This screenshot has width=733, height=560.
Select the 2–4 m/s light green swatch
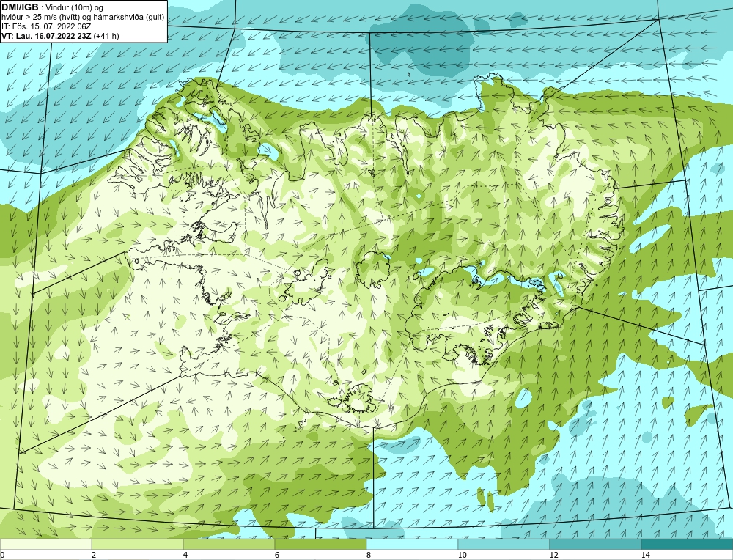(x=138, y=544)
